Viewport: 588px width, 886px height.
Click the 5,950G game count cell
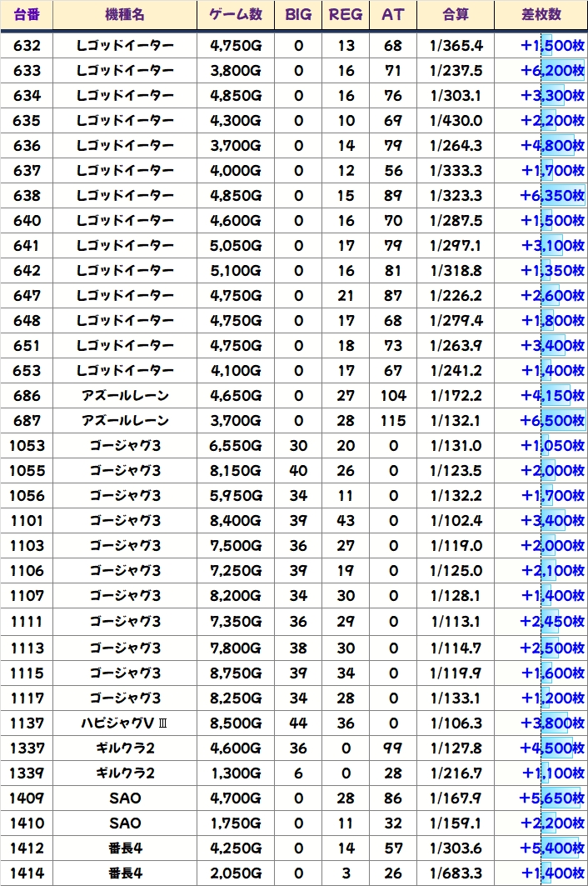[x=236, y=496]
